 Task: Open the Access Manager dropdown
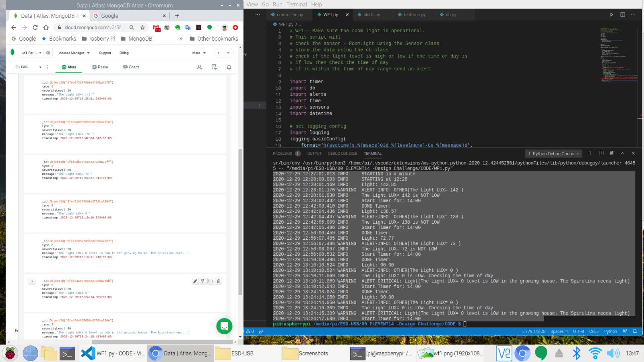[x=74, y=53]
